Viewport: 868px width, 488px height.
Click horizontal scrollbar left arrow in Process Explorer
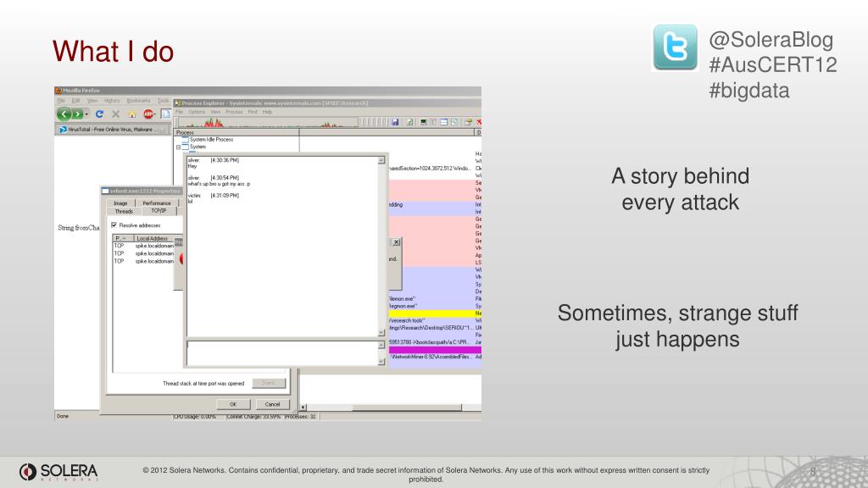coord(303,408)
